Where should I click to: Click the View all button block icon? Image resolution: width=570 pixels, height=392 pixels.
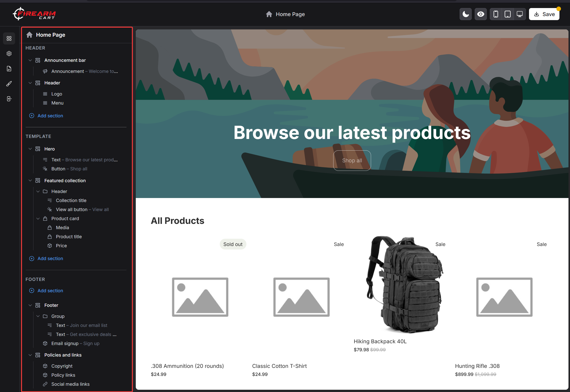click(x=50, y=210)
